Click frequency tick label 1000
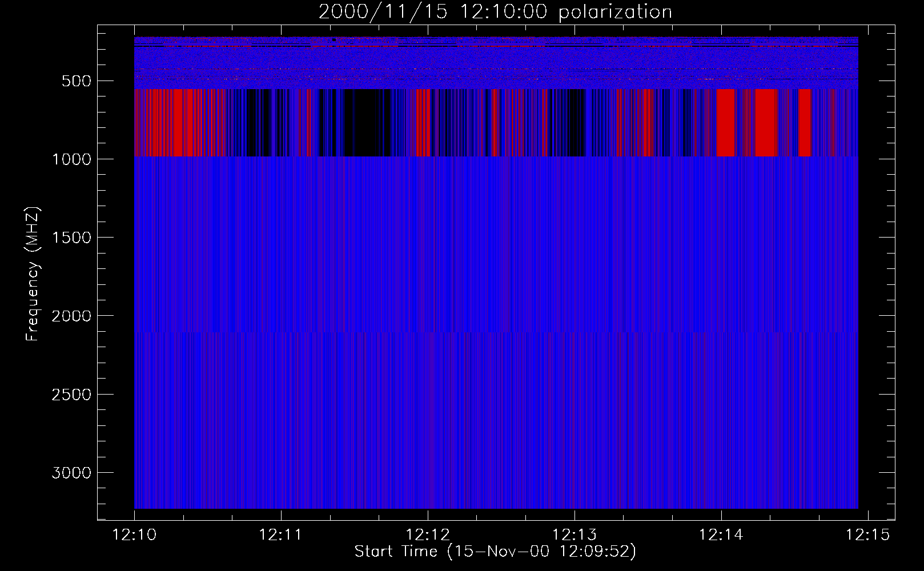Viewport: 924px width, 571px height. point(71,159)
